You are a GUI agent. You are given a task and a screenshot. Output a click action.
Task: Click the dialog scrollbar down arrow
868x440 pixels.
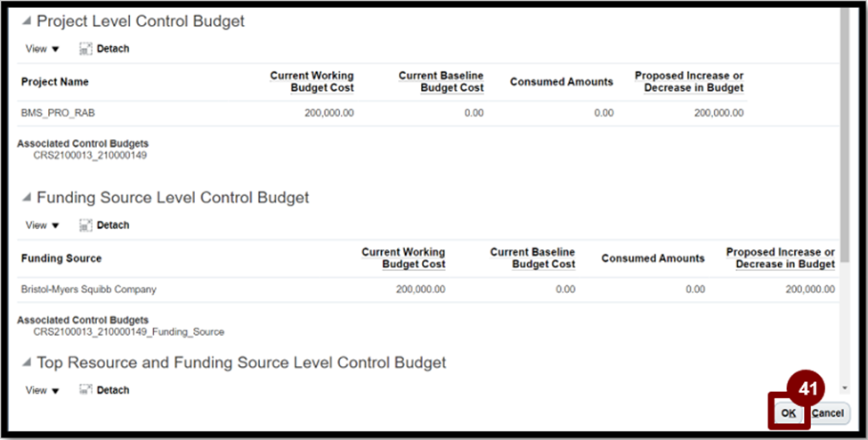pos(845,388)
